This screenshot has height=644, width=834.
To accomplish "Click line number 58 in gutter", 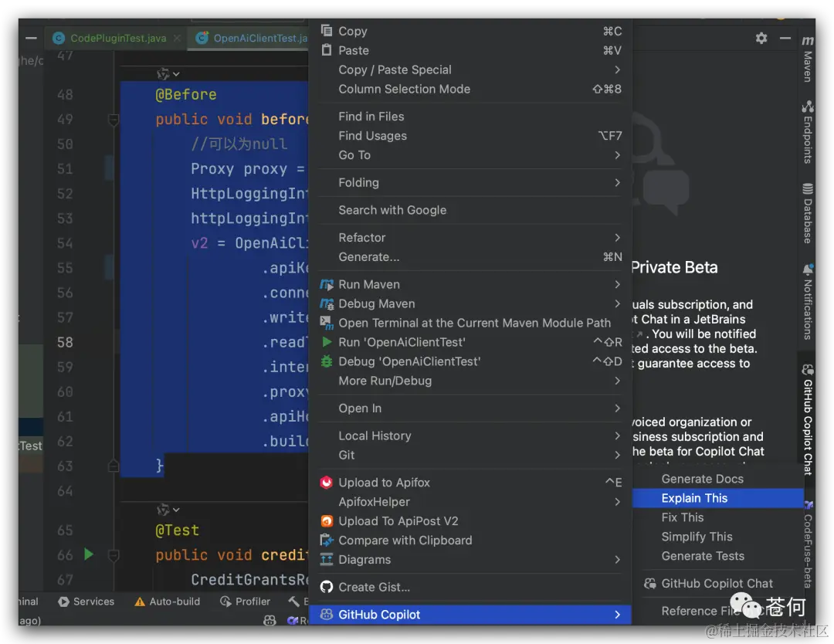I will pyautogui.click(x=65, y=342).
